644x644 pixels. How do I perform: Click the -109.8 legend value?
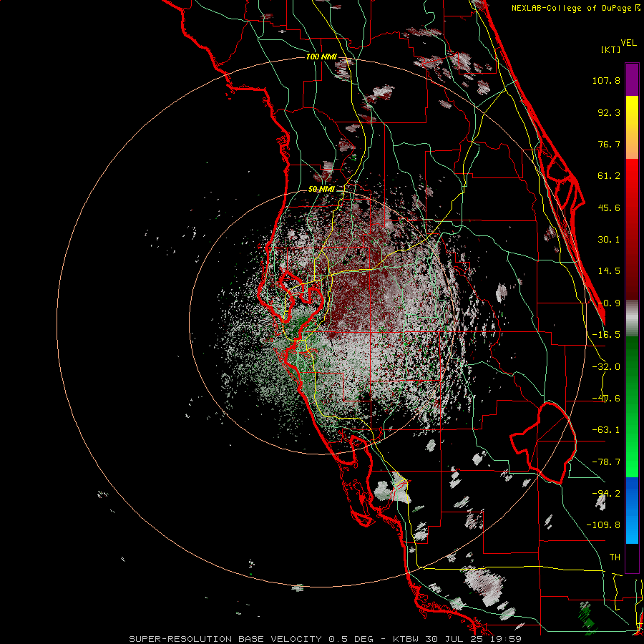(603, 525)
